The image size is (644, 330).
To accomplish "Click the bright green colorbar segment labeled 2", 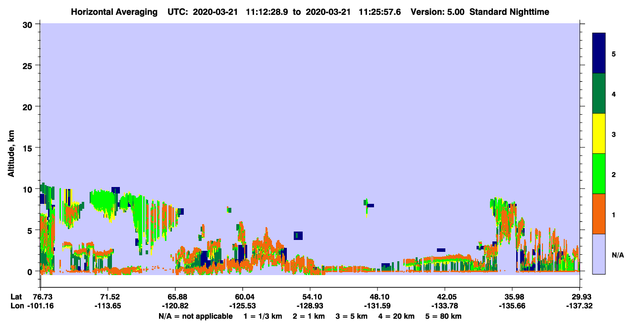I will point(599,173).
